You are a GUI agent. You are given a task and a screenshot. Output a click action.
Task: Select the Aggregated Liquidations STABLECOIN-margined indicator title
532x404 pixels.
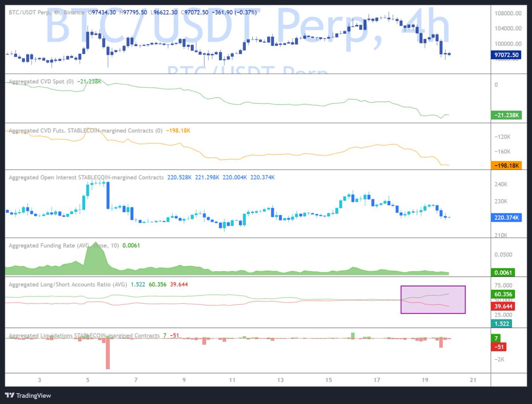84,335
